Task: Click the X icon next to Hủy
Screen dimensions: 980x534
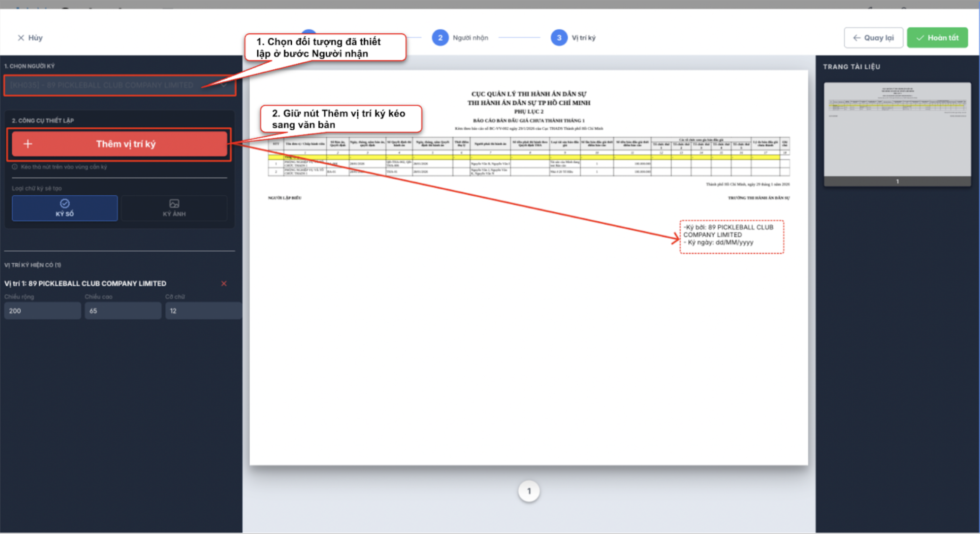Action: point(21,38)
